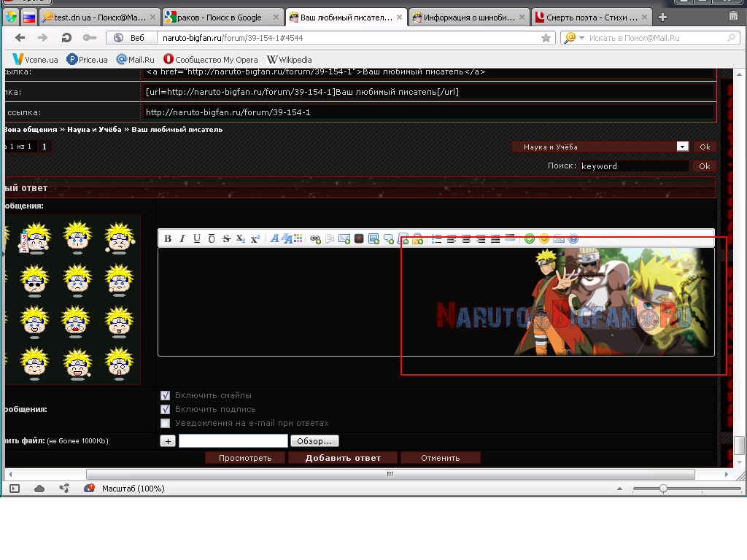Center-align the reply text

pos(466,238)
